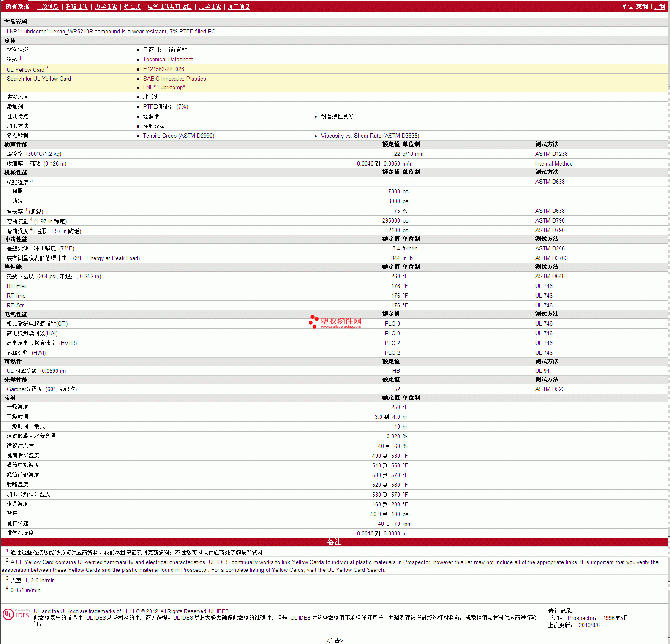Click the PTFE润滑剂 (7%) additive entry
This screenshot has width=670, height=644.
165,107
